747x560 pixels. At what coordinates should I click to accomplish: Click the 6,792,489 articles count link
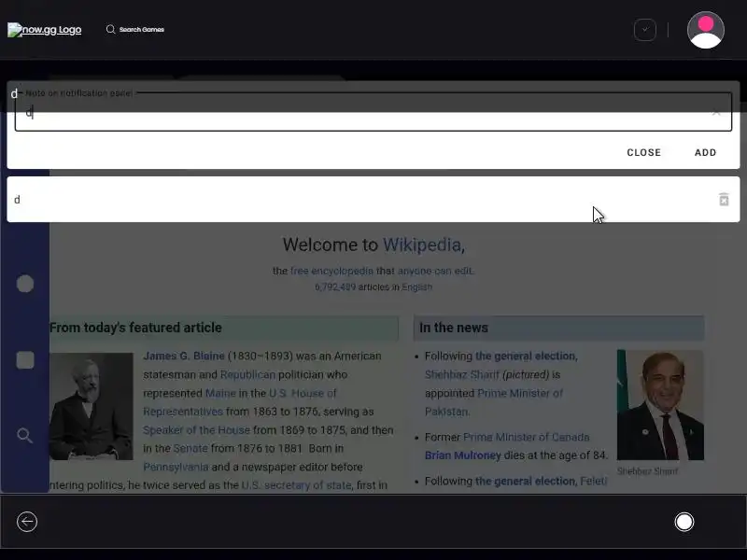[335, 287]
